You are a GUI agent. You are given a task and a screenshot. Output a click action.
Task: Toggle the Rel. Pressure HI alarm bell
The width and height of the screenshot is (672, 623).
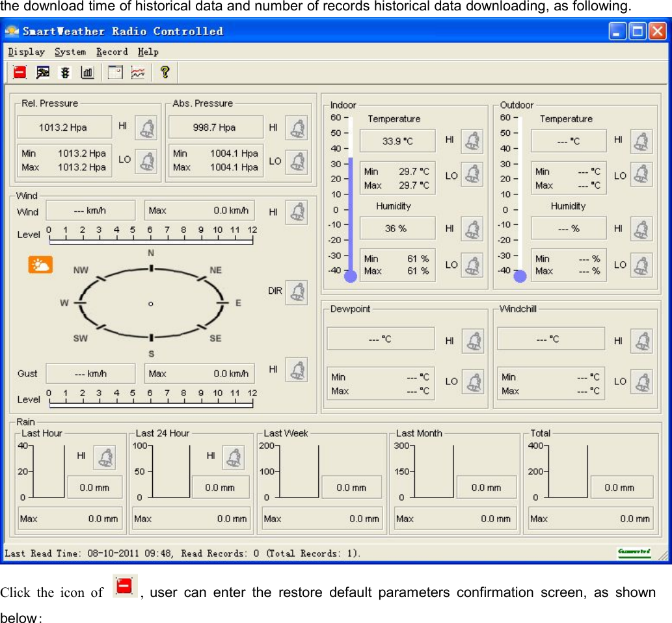coord(146,128)
